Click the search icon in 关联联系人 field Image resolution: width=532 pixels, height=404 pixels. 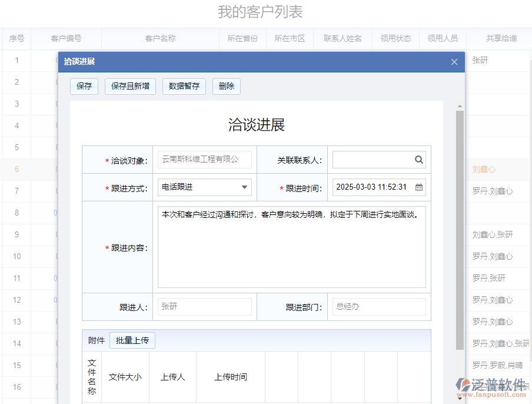coord(418,160)
